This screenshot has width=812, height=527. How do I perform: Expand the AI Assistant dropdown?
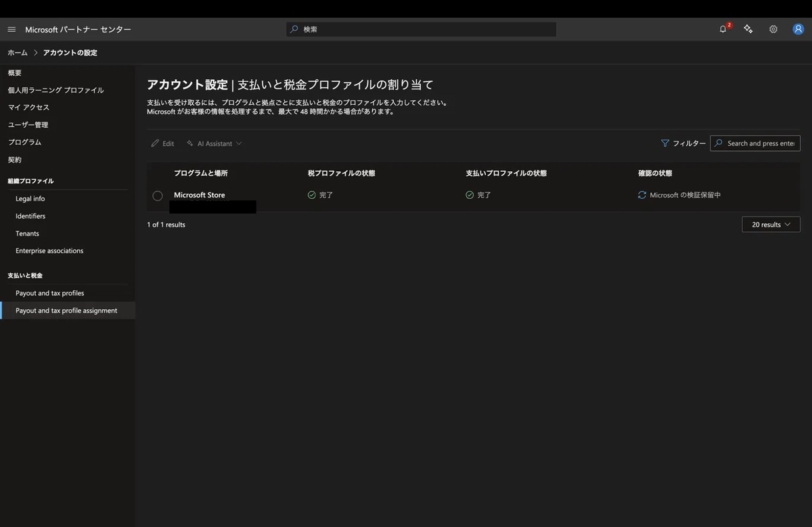[x=215, y=143]
